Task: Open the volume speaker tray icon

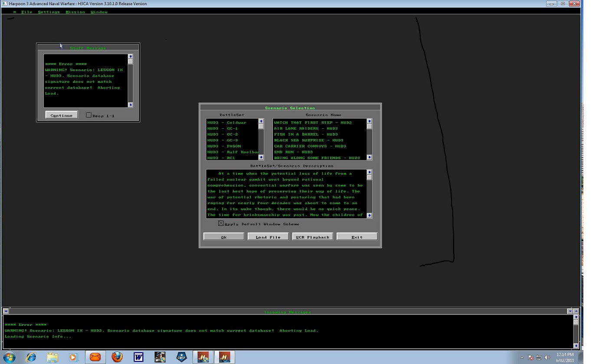Action: coord(547,357)
